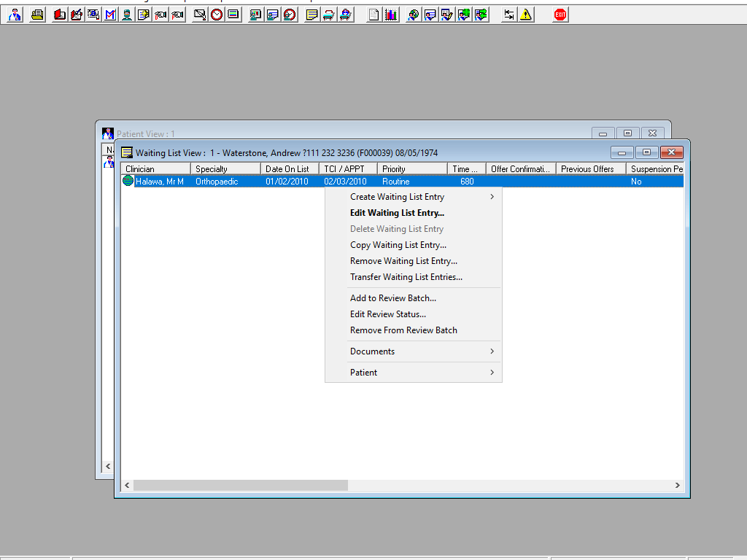This screenshot has width=747, height=560.
Task: Sort by the Clinician column header
Action: pyautogui.click(x=155, y=169)
